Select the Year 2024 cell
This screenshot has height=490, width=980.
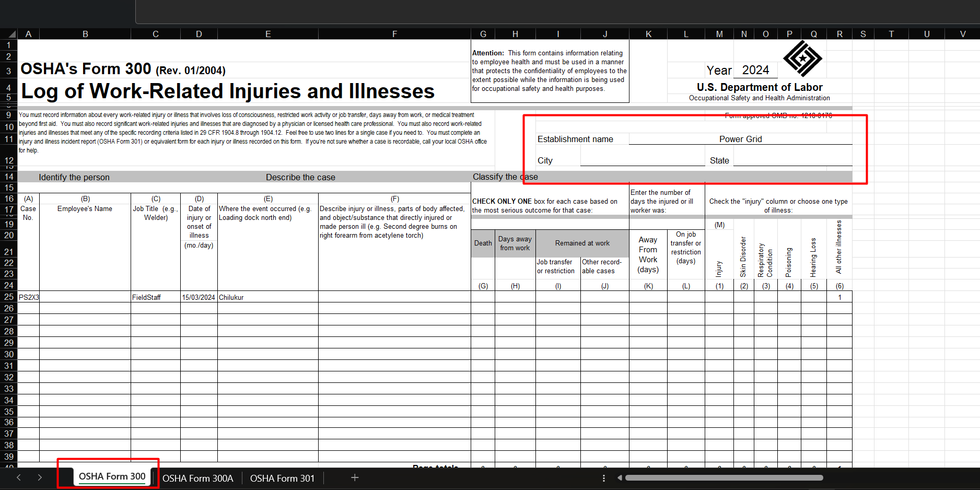coord(755,70)
